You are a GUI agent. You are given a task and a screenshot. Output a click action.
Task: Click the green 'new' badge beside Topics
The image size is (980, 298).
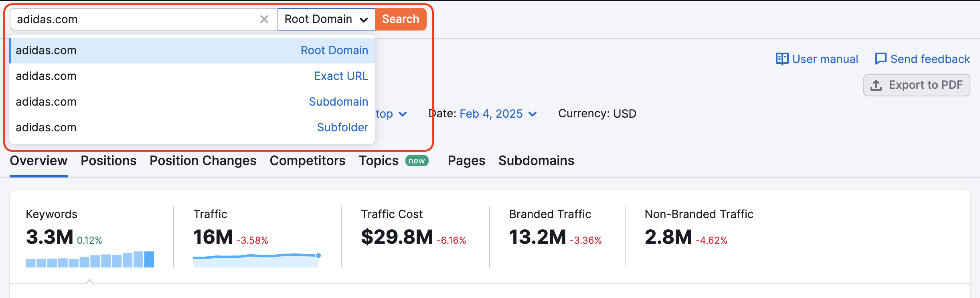coord(417,161)
